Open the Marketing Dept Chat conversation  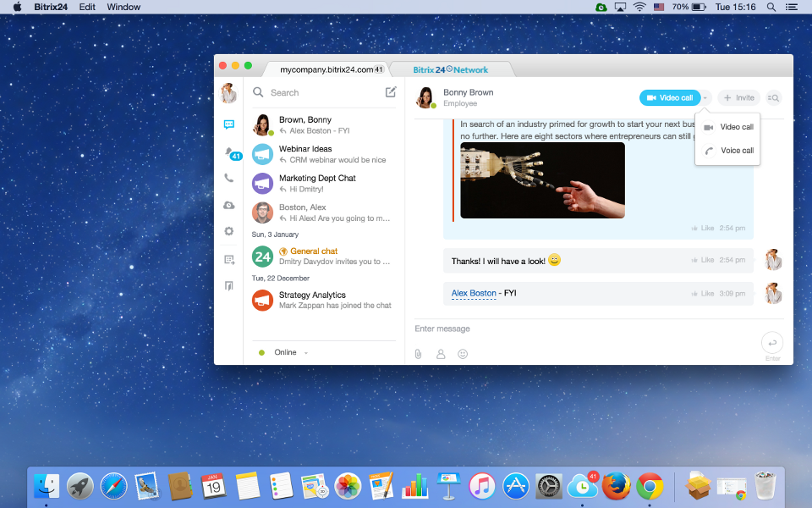pos(317,183)
